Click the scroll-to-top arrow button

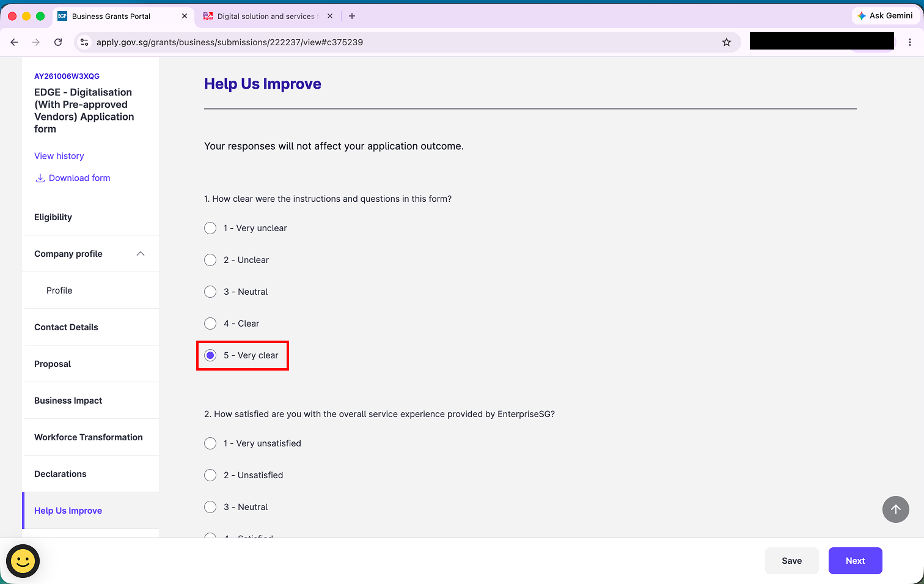tap(896, 509)
